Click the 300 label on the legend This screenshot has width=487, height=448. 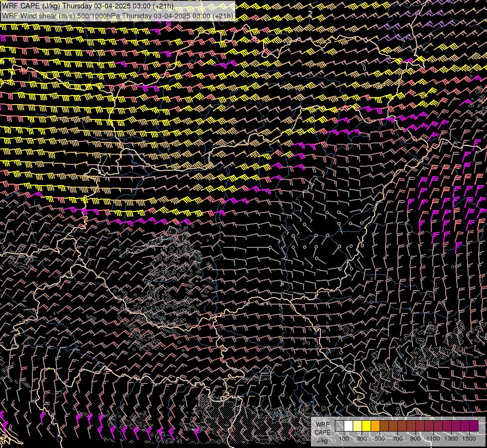(x=362, y=439)
